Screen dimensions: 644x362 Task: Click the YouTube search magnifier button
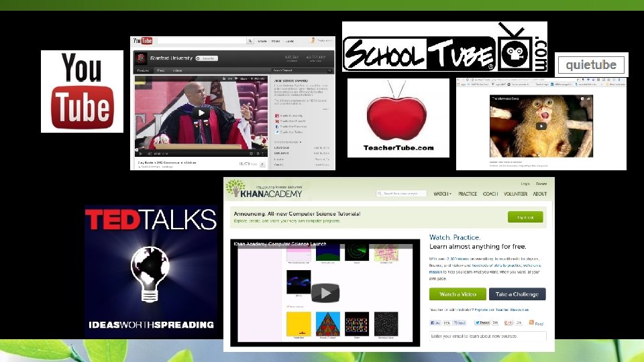250,41
